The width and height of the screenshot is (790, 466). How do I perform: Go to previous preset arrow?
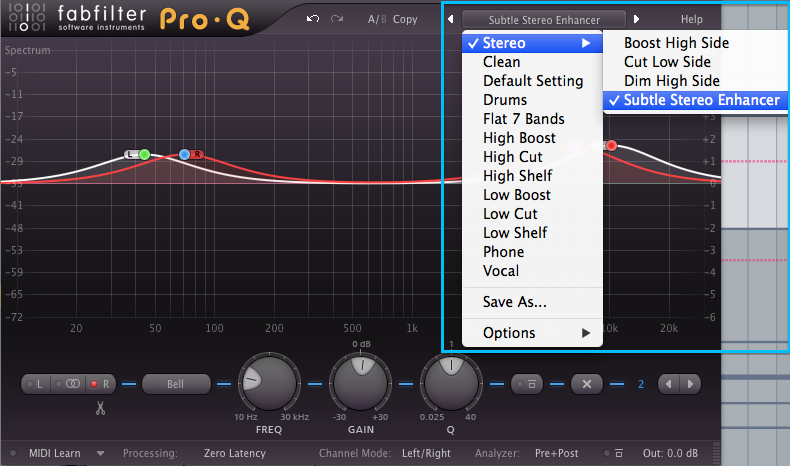click(x=450, y=19)
